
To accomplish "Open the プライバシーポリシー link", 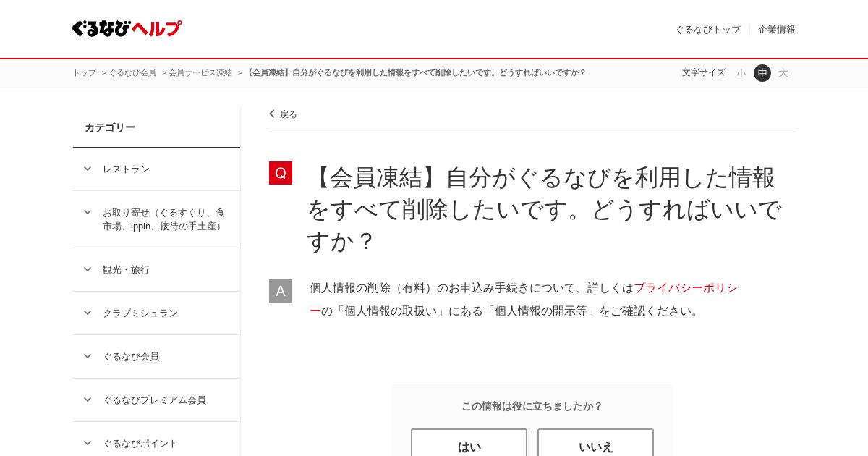I will 686,288.
